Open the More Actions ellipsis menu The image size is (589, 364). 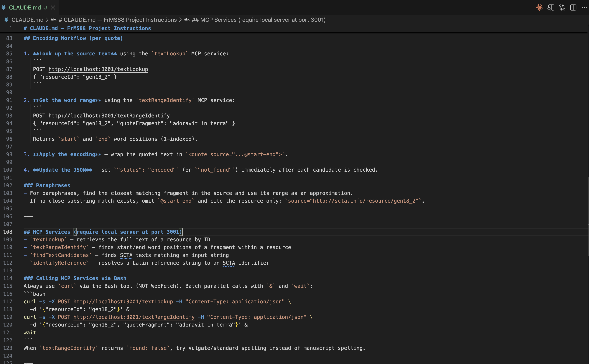pos(584,8)
